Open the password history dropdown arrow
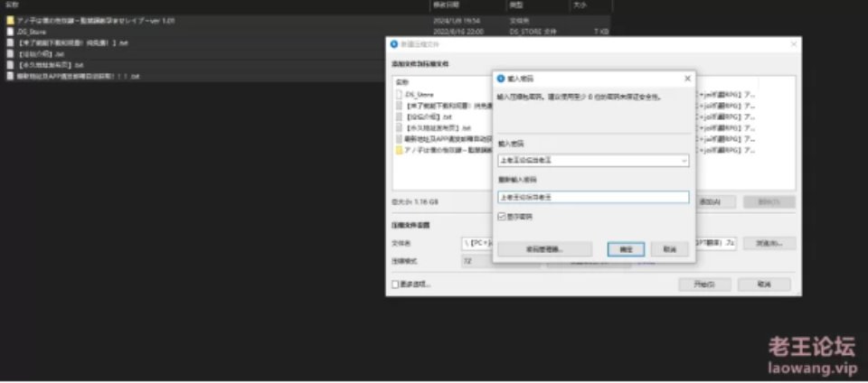Image resolution: width=868 pixels, height=383 pixels. (684, 161)
